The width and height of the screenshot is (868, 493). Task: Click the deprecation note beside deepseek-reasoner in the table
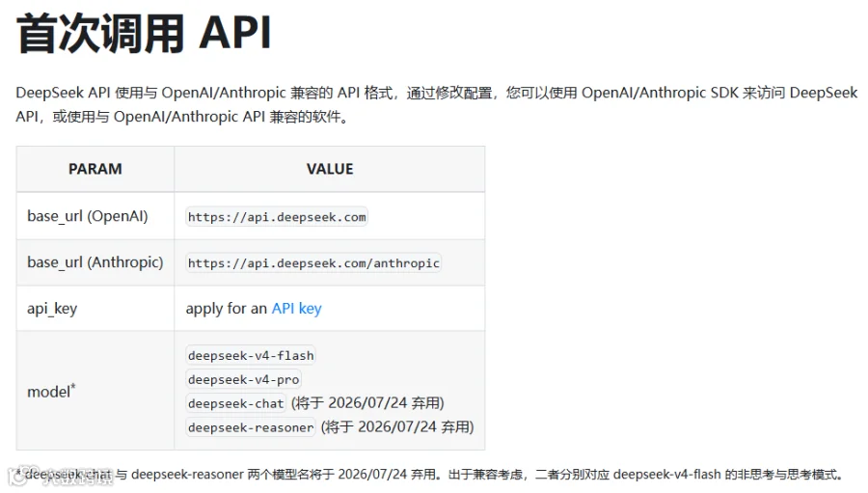(397, 426)
